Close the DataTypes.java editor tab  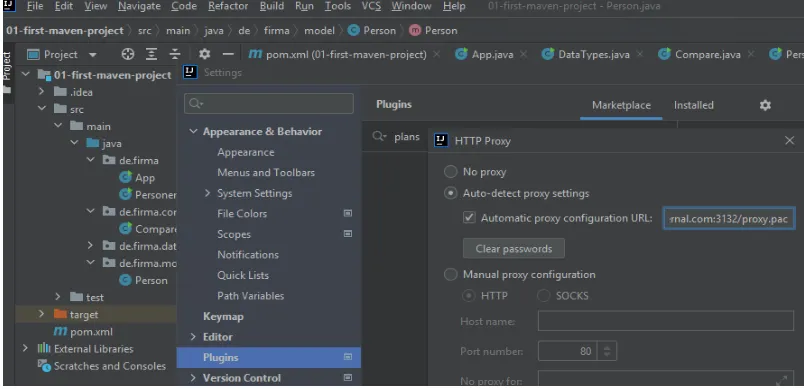[639, 54]
